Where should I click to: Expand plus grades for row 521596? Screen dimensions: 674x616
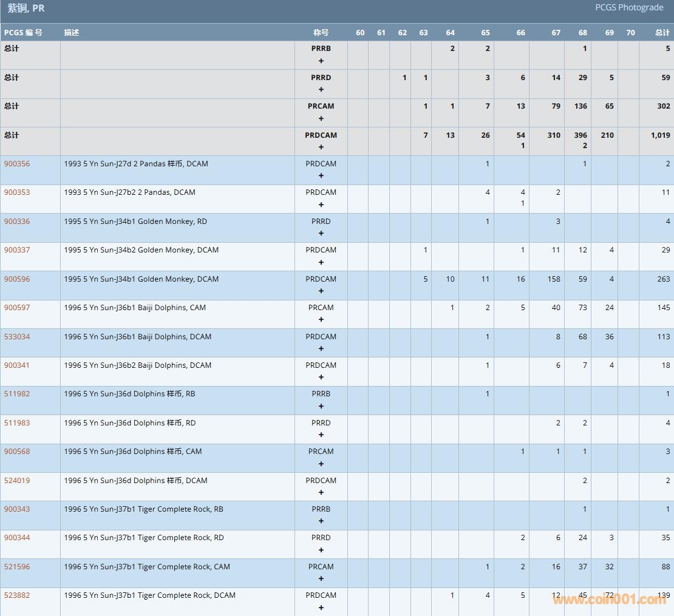(321, 579)
